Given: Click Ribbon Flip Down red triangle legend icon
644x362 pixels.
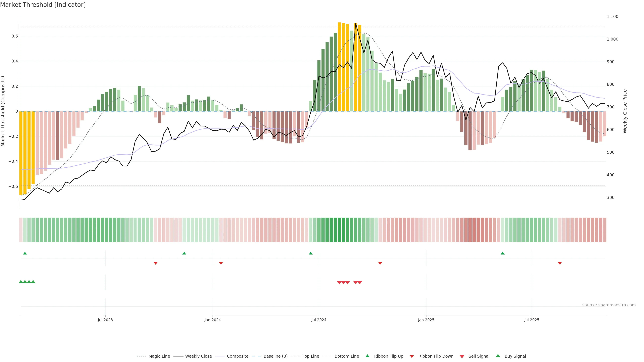Looking at the screenshot, I should point(412,356).
